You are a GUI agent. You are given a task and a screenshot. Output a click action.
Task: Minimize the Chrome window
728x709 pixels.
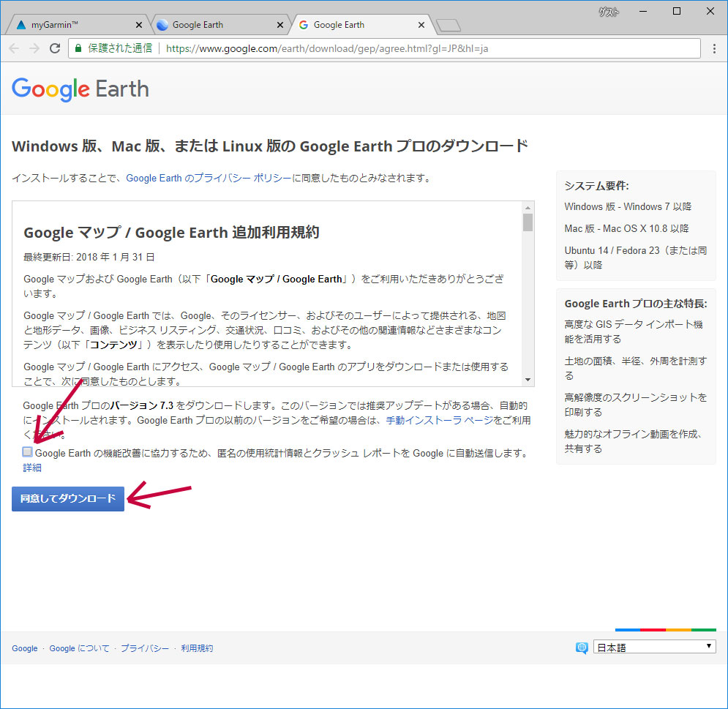click(643, 12)
